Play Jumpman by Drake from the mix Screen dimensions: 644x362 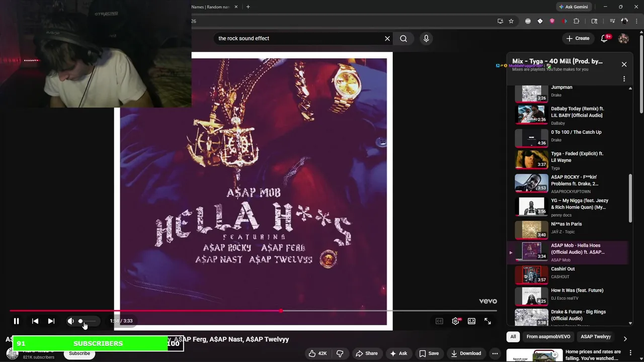point(567,93)
